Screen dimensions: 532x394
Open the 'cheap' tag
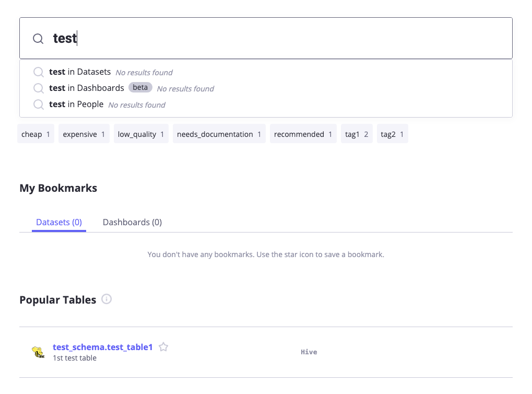[36, 134]
